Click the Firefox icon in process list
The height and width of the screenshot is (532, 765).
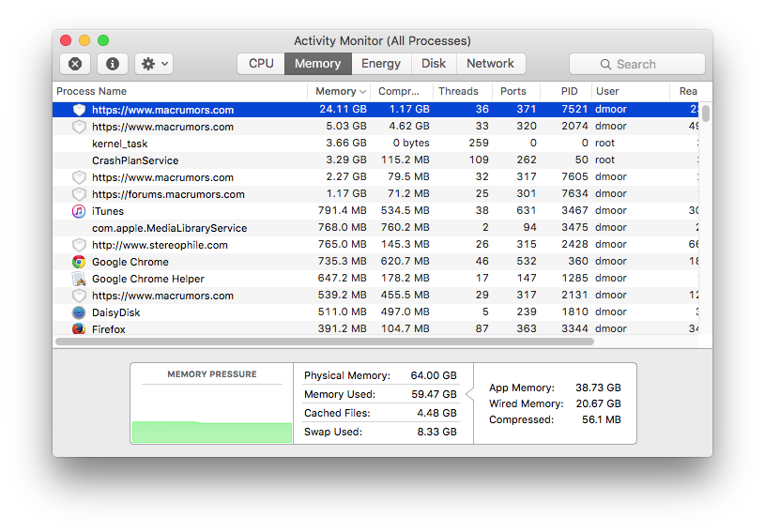tap(79, 328)
